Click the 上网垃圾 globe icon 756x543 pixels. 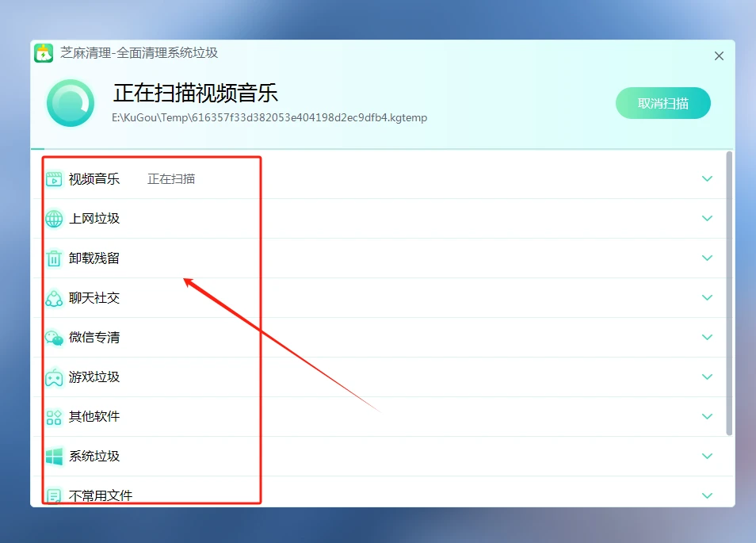[x=54, y=219]
